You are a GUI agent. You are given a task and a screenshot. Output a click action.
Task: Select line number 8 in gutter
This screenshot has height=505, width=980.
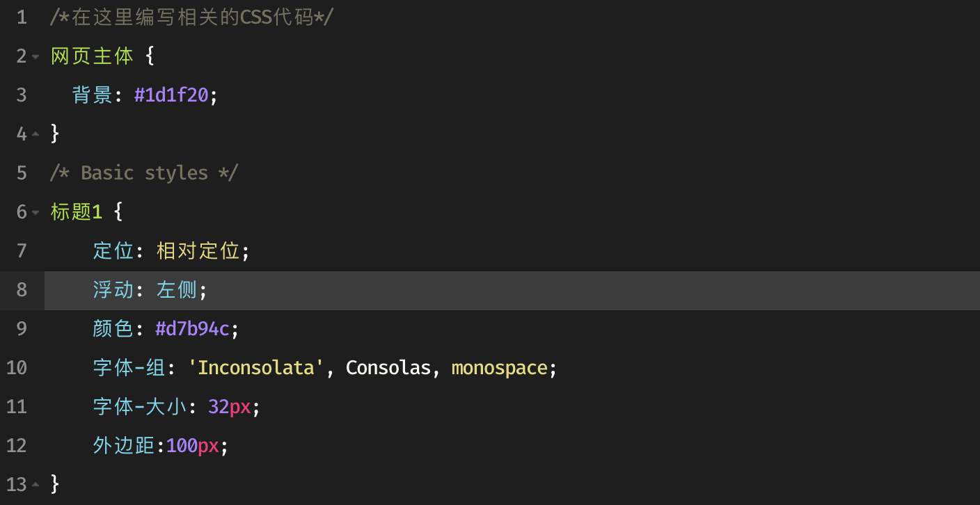pos(22,289)
